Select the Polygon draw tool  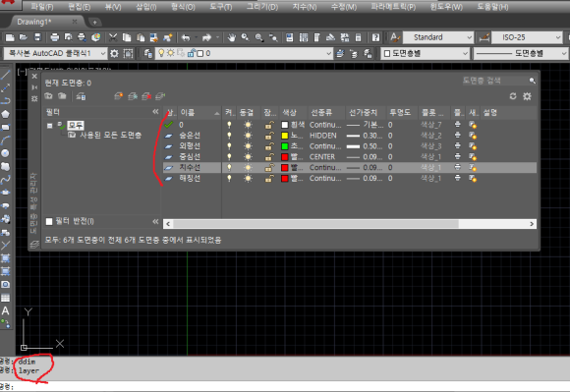point(6,114)
